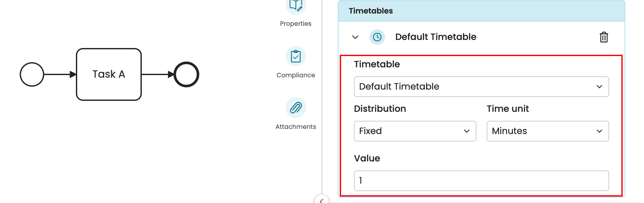Viewport: 644px width, 203px height.
Task: Click the Timetables section header
Action: point(481,11)
